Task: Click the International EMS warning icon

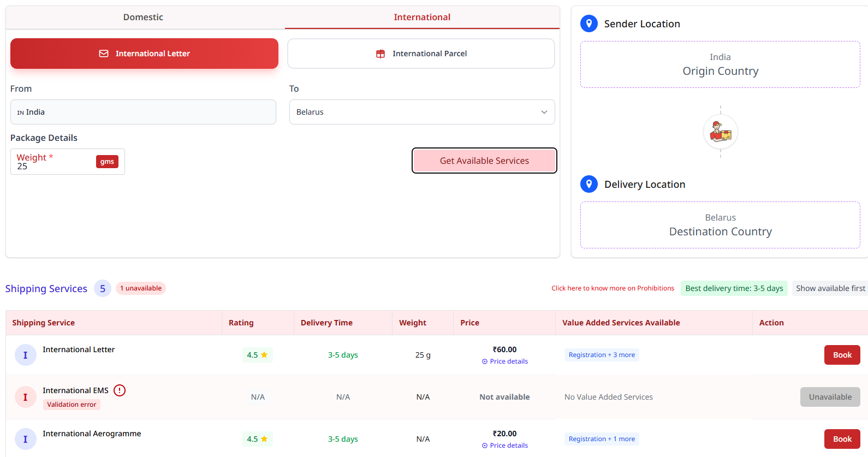Action: (x=120, y=390)
